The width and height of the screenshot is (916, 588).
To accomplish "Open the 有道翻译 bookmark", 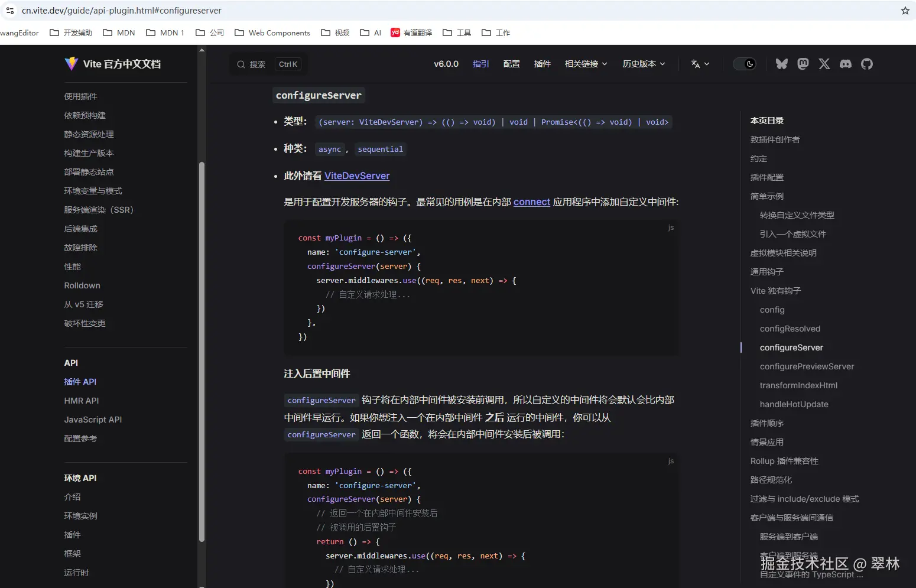I will [x=411, y=33].
